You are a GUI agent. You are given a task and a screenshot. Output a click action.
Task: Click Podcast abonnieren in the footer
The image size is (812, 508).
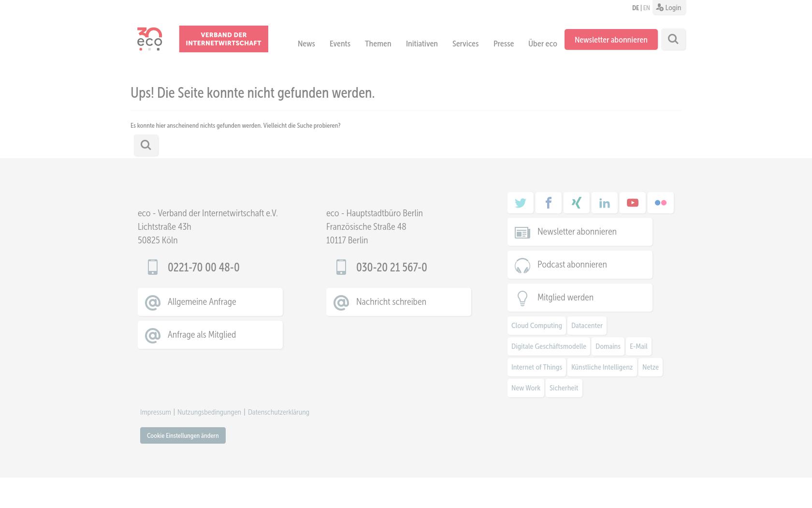pos(580,265)
